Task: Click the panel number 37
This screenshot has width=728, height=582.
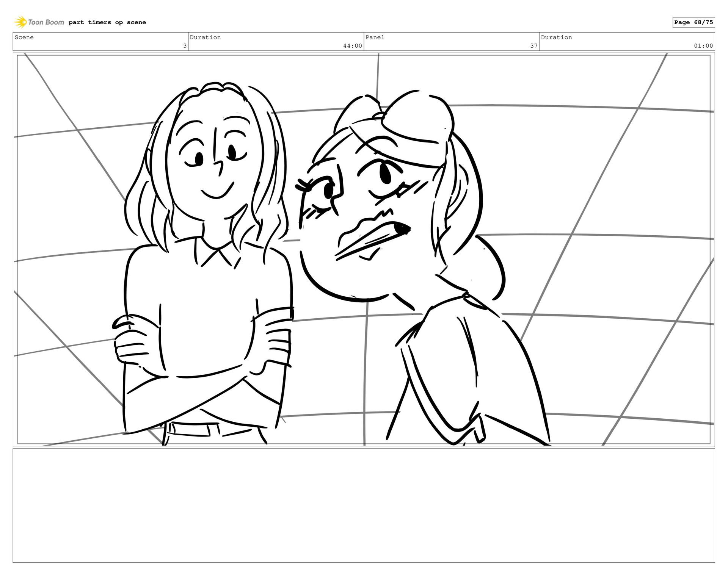Action: click(x=534, y=46)
